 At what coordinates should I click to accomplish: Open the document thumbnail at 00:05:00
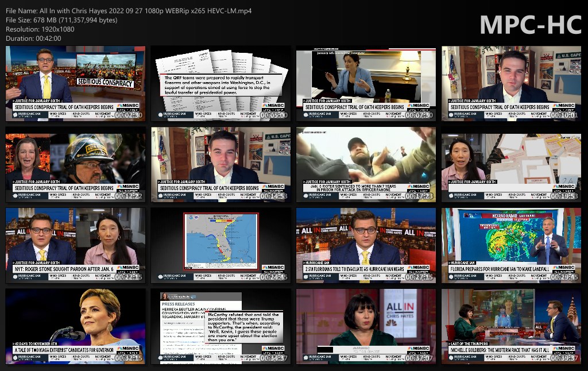pyautogui.click(x=221, y=84)
